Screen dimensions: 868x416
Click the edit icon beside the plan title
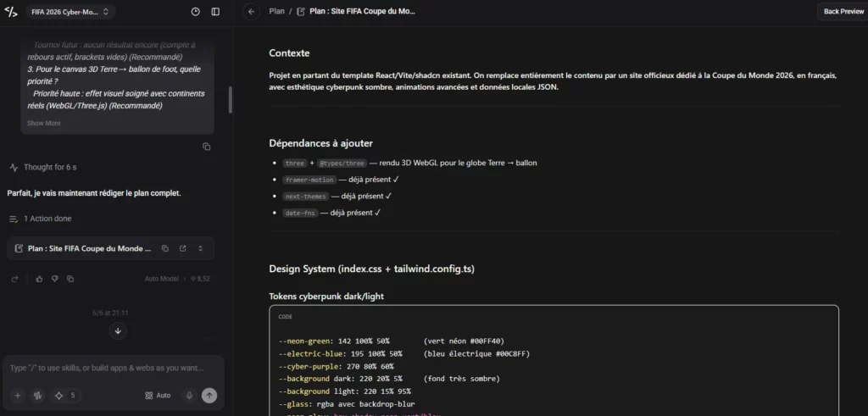tap(301, 12)
